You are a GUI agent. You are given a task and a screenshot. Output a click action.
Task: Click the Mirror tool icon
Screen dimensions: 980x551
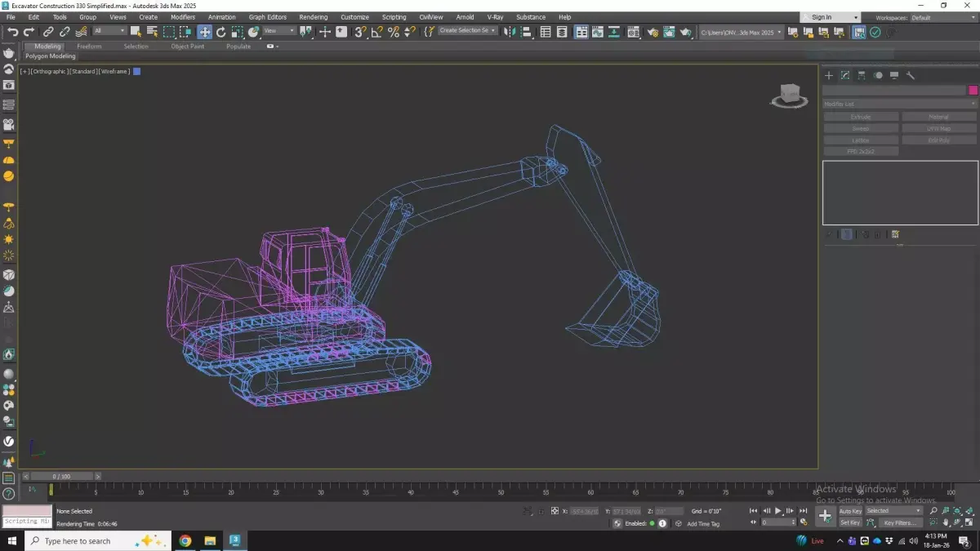(508, 32)
